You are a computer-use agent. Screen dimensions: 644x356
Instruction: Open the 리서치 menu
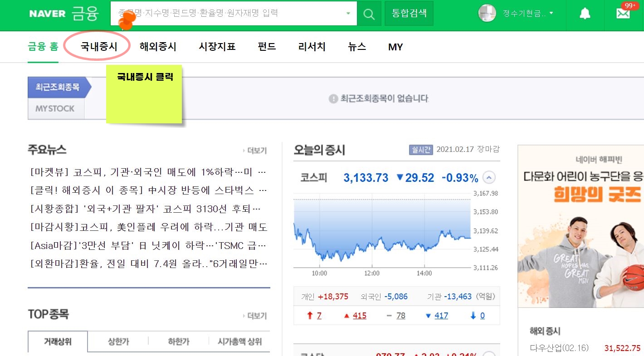coord(312,47)
